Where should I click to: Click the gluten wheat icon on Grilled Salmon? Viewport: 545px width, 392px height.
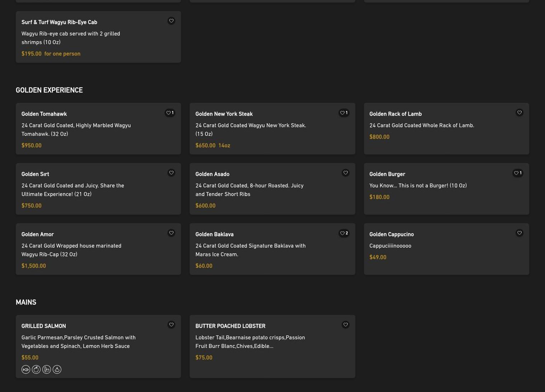pos(47,369)
